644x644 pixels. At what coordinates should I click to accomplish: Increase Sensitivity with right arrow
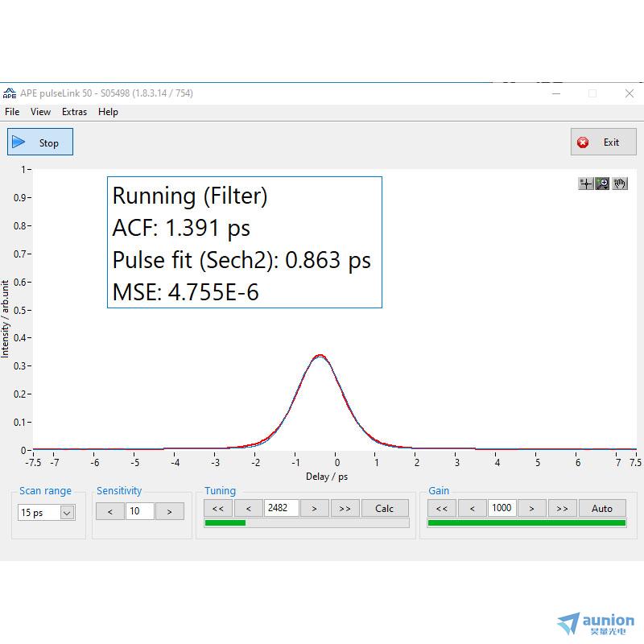(x=169, y=511)
